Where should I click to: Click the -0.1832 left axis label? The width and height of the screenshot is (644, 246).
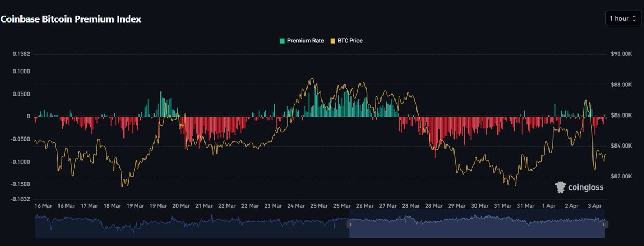pyautogui.click(x=20, y=199)
